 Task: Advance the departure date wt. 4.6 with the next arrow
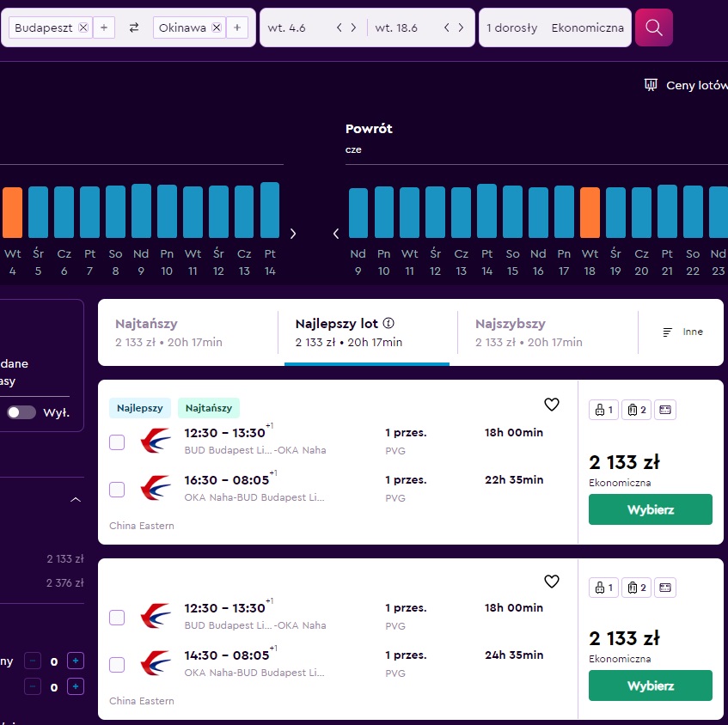pyautogui.click(x=354, y=27)
